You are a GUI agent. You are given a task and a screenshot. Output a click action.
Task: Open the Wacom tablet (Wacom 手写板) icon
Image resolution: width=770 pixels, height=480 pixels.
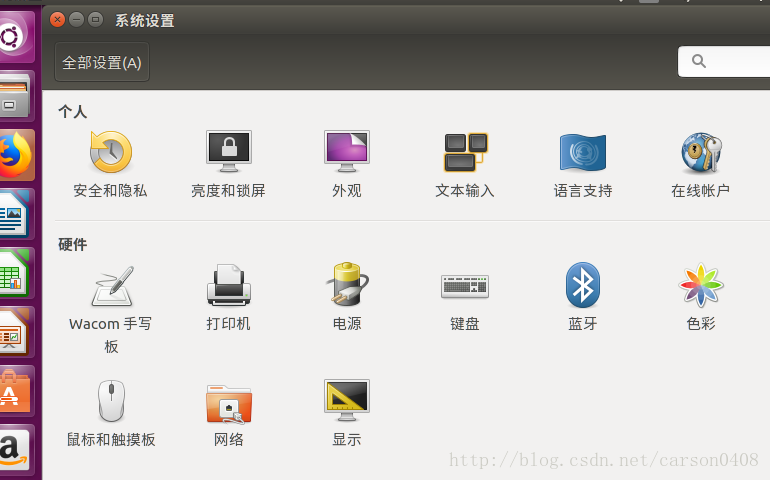[x=112, y=286]
